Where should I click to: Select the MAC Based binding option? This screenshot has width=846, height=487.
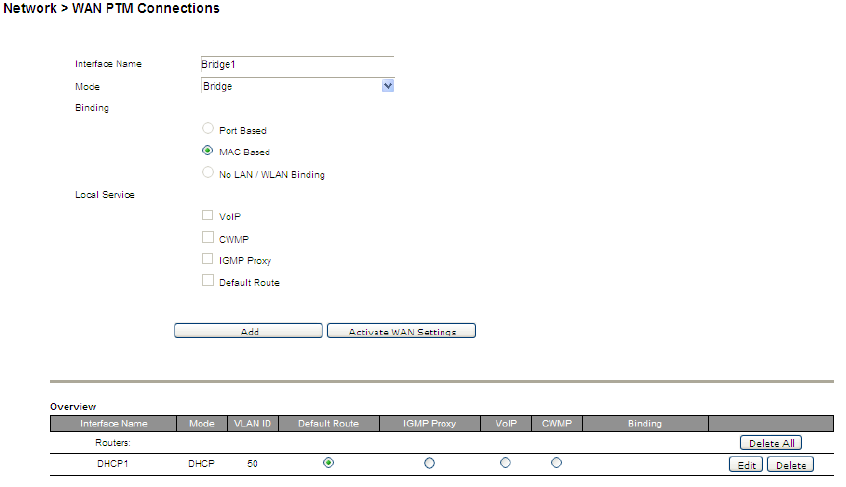(208, 150)
